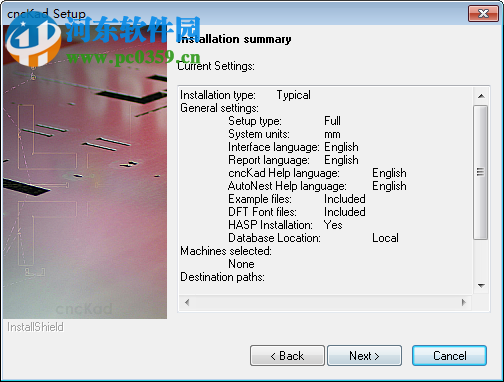Click English next to Interface language
Viewport: 504px width, 382px height.
point(341,147)
